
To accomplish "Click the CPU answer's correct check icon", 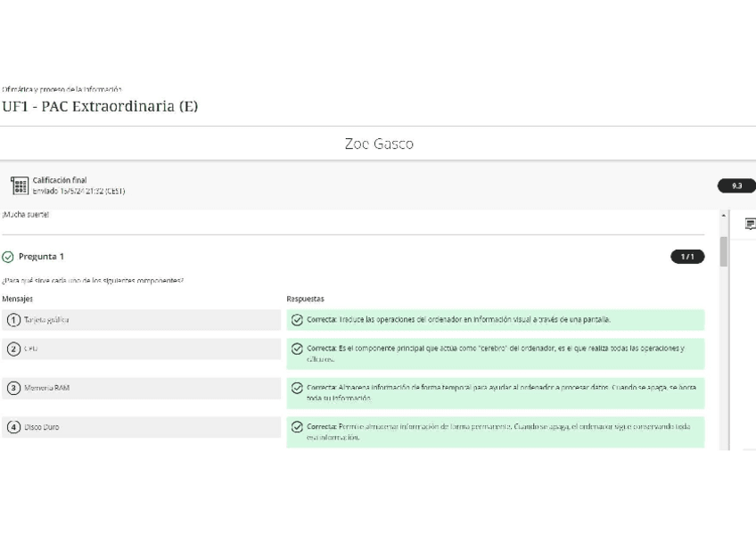I will point(297,348).
